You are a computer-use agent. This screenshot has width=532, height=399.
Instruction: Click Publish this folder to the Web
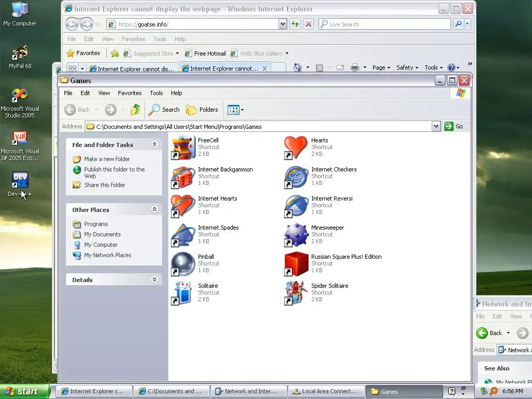pyautogui.click(x=114, y=172)
